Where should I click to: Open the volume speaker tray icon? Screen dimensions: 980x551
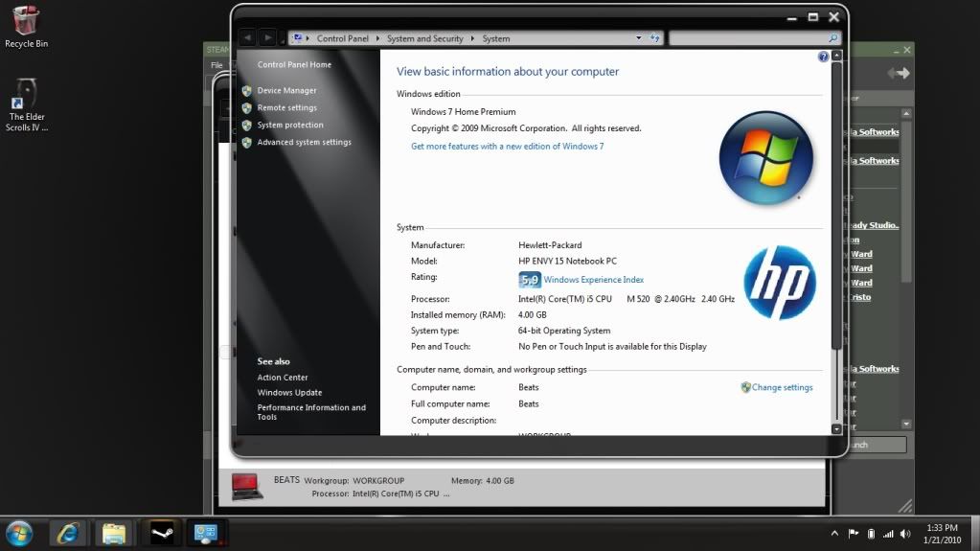click(905, 534)
